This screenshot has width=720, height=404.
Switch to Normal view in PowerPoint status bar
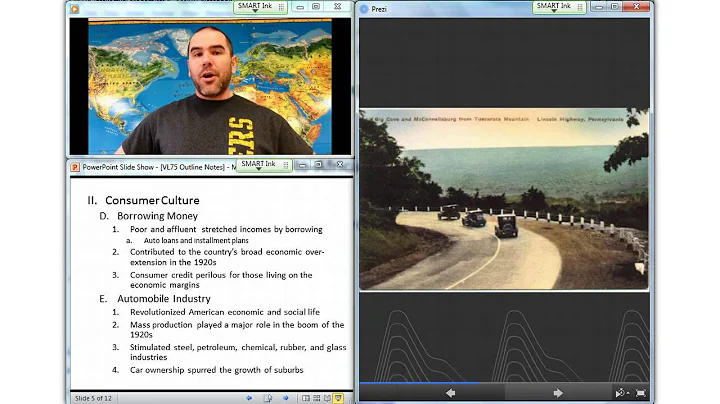pos(306,398)
